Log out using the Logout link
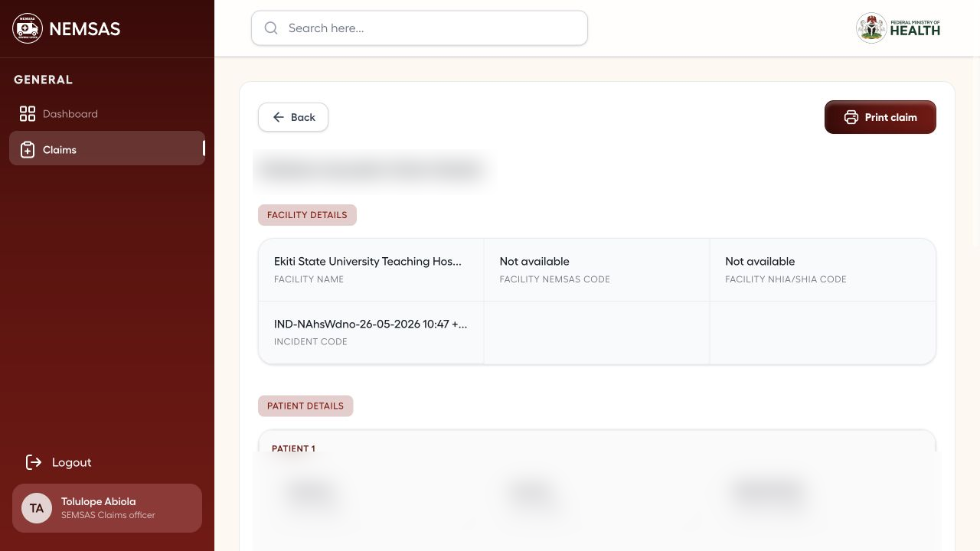The height and width of the screenshot is (551, 980). tap(58, 462)
